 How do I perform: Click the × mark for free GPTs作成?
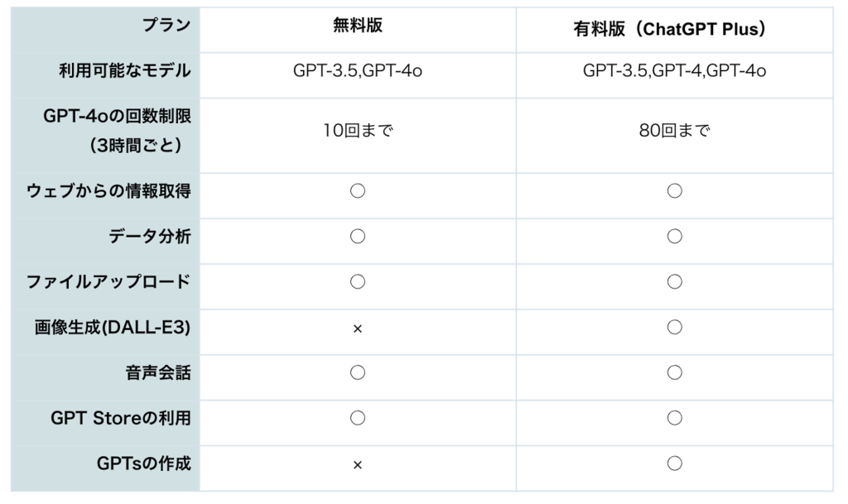tap(358, 465)
